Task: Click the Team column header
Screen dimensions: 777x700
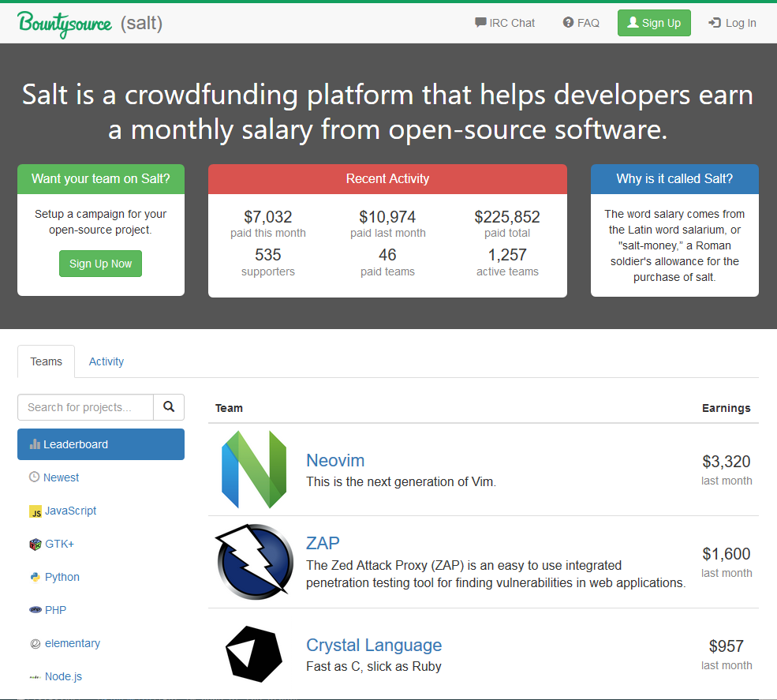Action: (x=229, y=408)
